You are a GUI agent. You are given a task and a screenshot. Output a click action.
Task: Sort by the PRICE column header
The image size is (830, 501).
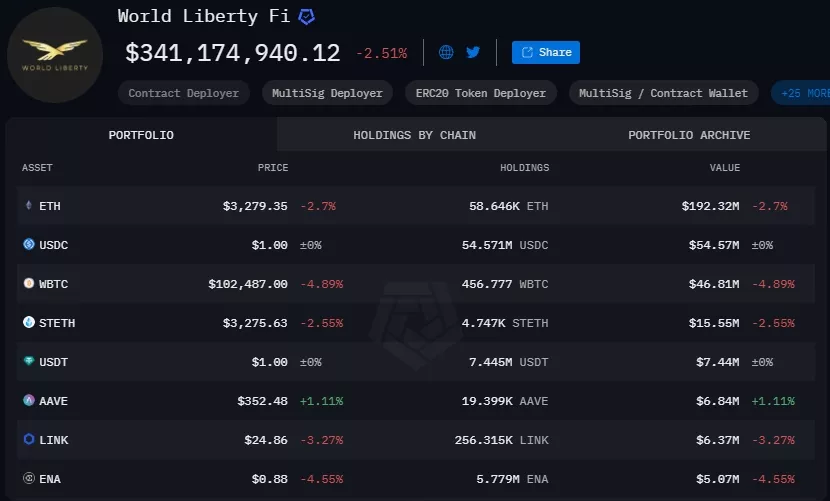coord(273,168)
